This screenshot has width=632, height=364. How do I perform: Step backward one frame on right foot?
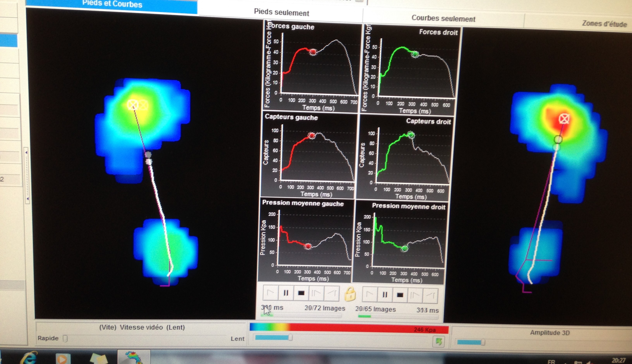pyautogui.click(x=430, y=296)
